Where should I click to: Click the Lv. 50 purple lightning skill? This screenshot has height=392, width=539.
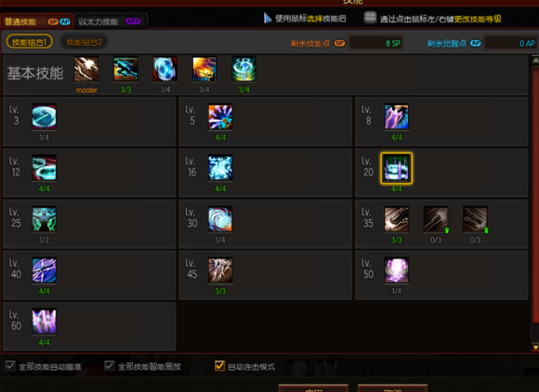pyautogui.click(x=396, y=270)
